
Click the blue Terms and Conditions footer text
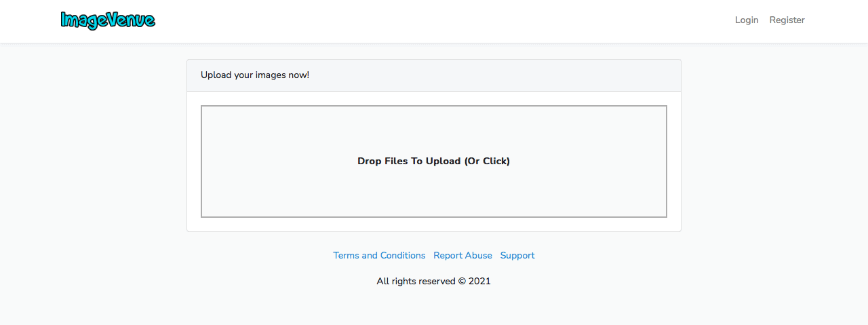pos(379,256)
